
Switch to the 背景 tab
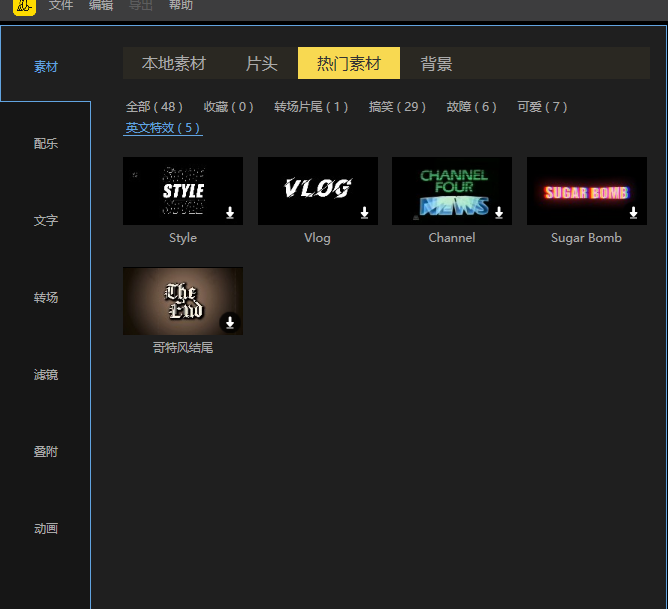click(437, 63)
